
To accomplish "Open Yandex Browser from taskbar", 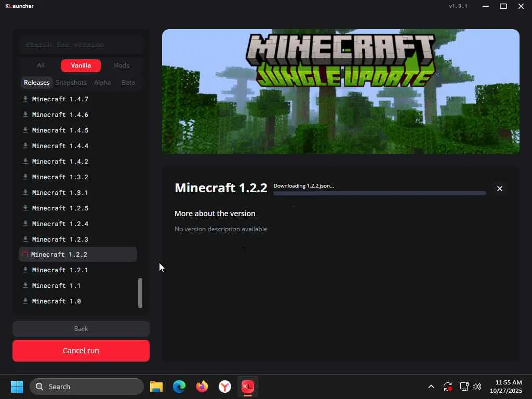I will click(x=224, y=387).
